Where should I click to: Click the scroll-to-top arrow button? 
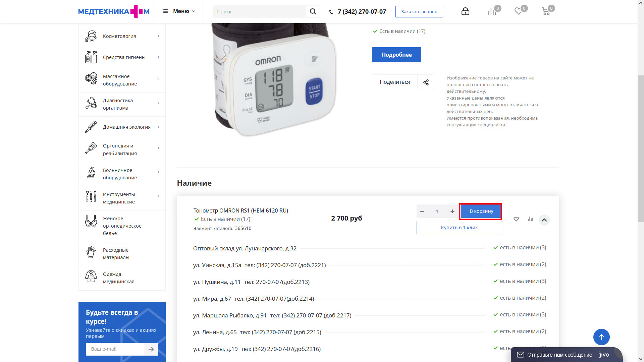click(x=601, y=337)
